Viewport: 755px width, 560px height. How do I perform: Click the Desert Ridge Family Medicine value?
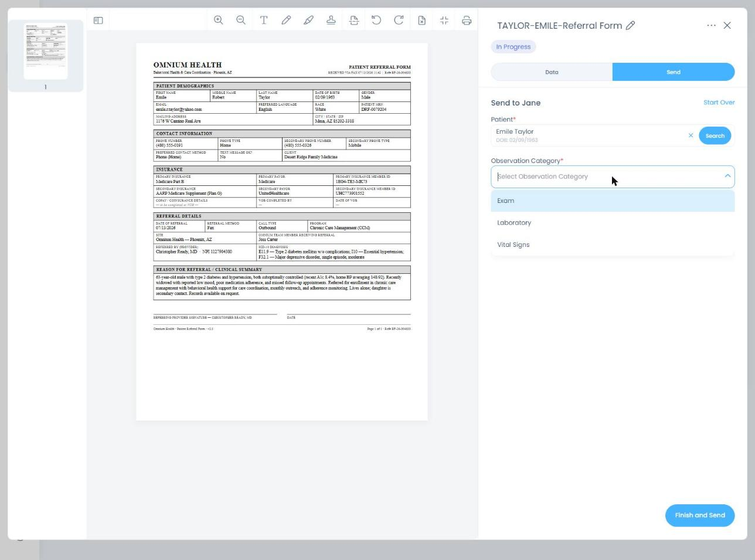(x=311, y=157)
